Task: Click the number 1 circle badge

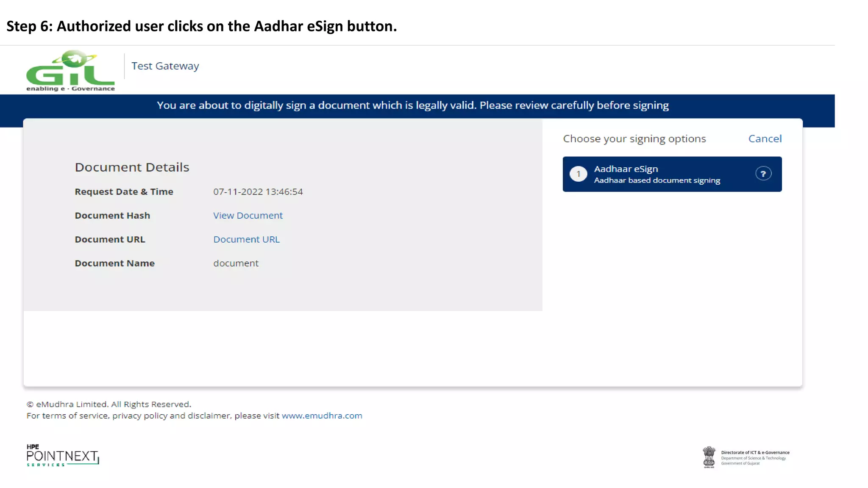Action: point(578,174)
